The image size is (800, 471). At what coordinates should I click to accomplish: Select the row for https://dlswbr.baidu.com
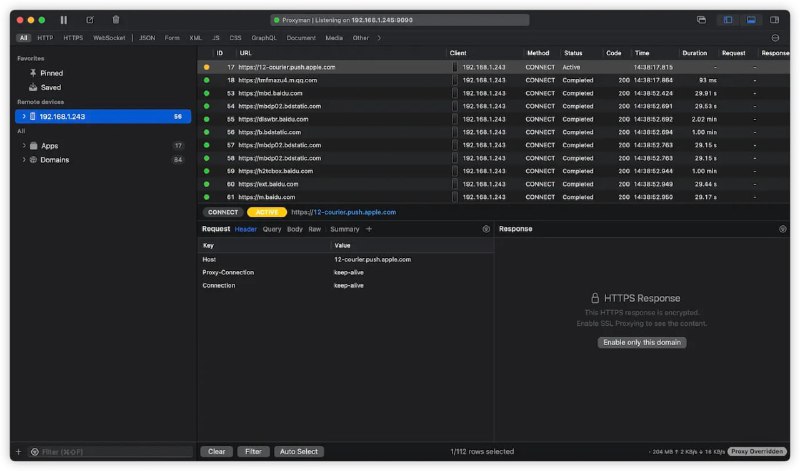tap(493, 119)
